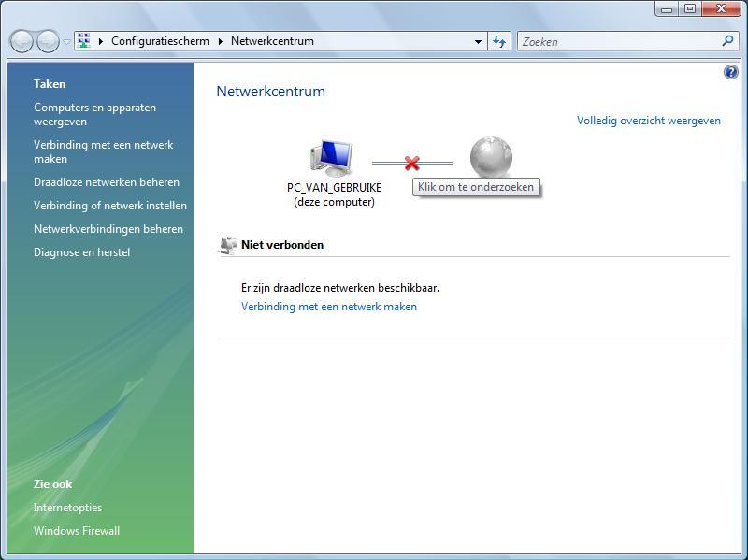This screenshot has height=560, width=748.
Task: Expand the arrow before Configuratiescherm
Action: (101, 41)
